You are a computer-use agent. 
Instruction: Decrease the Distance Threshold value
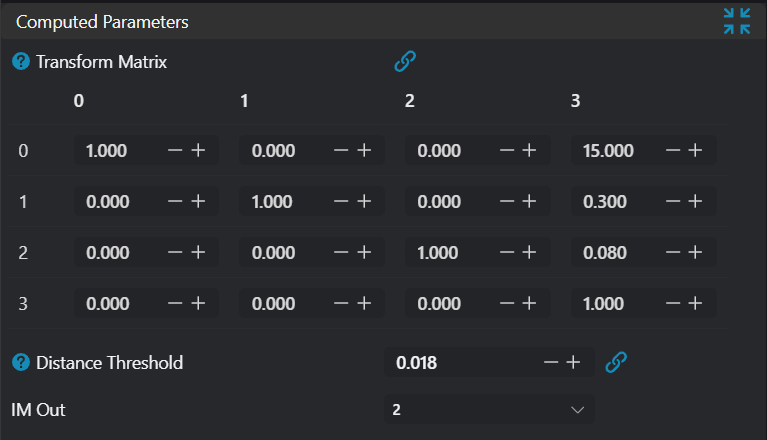click(x=550, y=362)
